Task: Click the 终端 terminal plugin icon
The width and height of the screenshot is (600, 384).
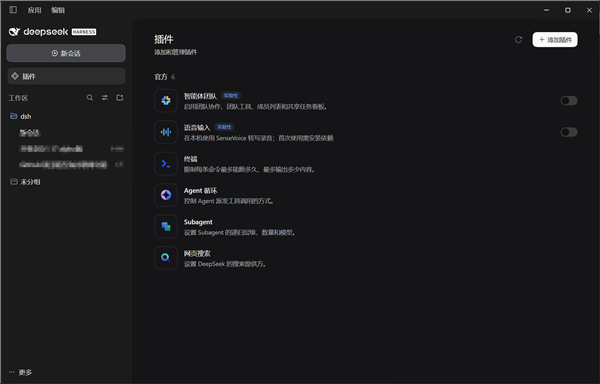Action: pyautogui.click(x=166, y=164)
